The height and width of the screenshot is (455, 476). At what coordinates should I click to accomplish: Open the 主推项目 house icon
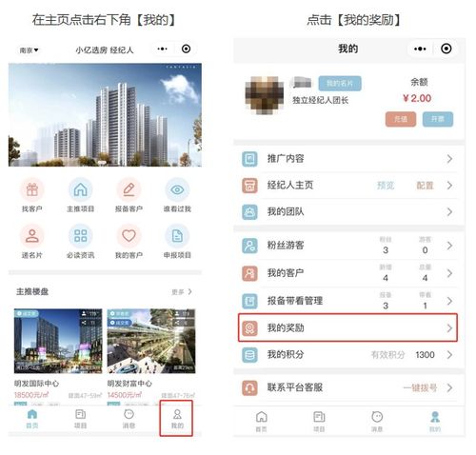[x=81, y=189]
